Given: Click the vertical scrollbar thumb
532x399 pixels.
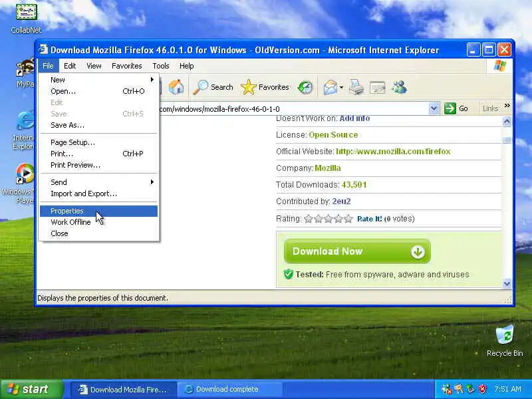Looking at the screenshot, I should 507,140.
